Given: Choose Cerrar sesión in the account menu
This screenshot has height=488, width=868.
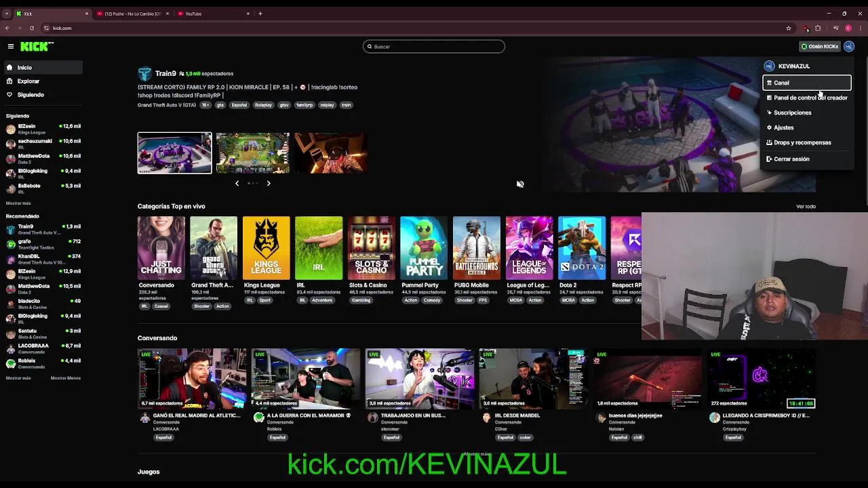Looking at the screenshot, I should (807, 159).
